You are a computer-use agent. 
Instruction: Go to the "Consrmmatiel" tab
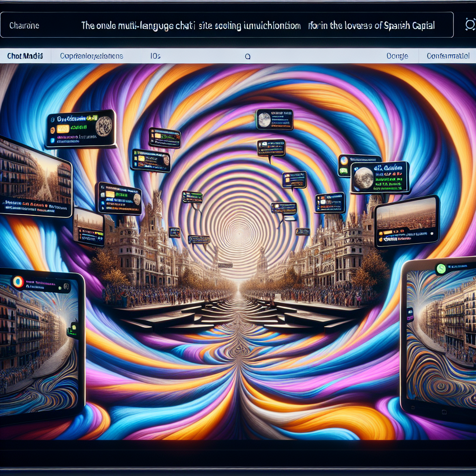coord(448,56)
